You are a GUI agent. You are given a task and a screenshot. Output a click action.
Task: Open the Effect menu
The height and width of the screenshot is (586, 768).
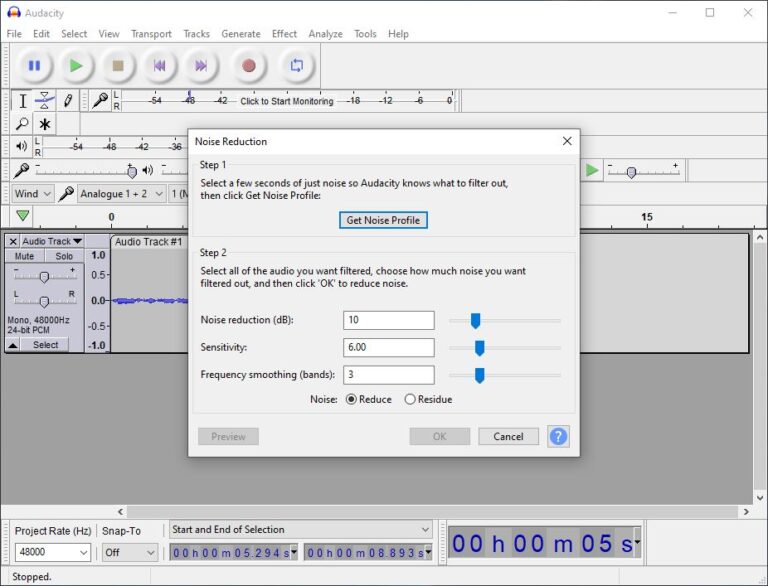pyautogui.click(x=284, y=34)
